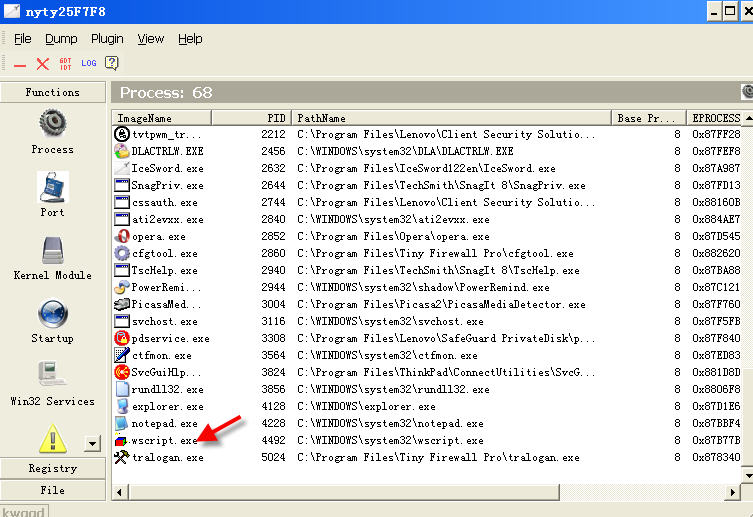Image resolution: width=753 pixels, height=517 pixels.
Task: Select the opera.exe process icon
Action: click(x=122, y=236)
